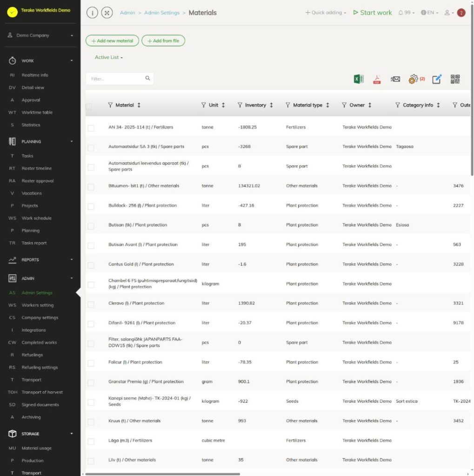Click the vertical page scrollbar
This screenshot has height=476, width=474.
[x=472, y=91]
